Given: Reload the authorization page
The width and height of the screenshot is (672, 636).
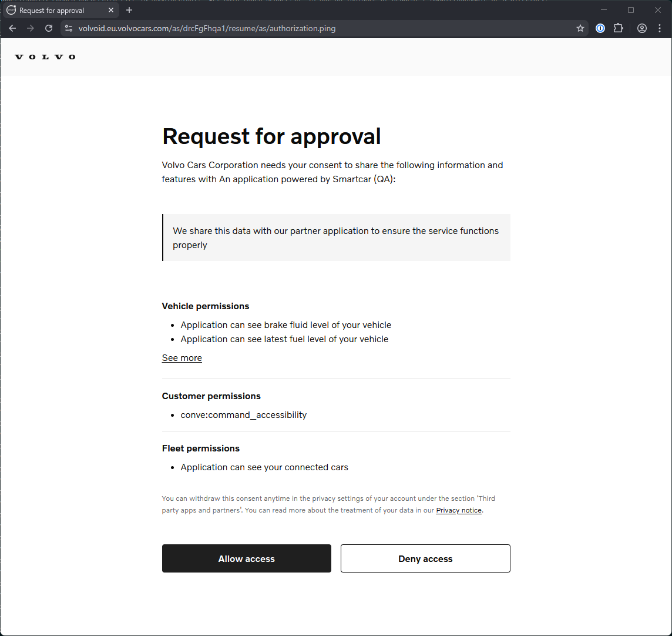Looking at the screenshot, I should coord(49,28).
